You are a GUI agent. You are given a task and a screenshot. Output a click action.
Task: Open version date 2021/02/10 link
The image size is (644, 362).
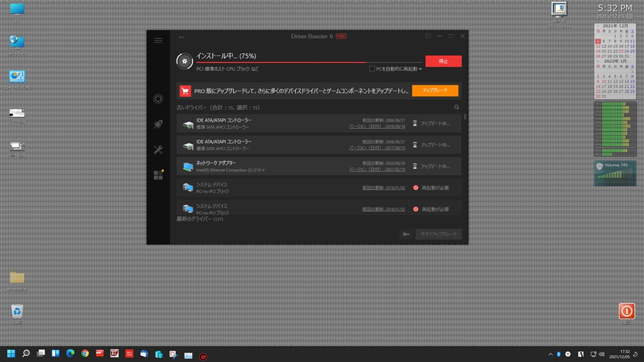[377, 170]
